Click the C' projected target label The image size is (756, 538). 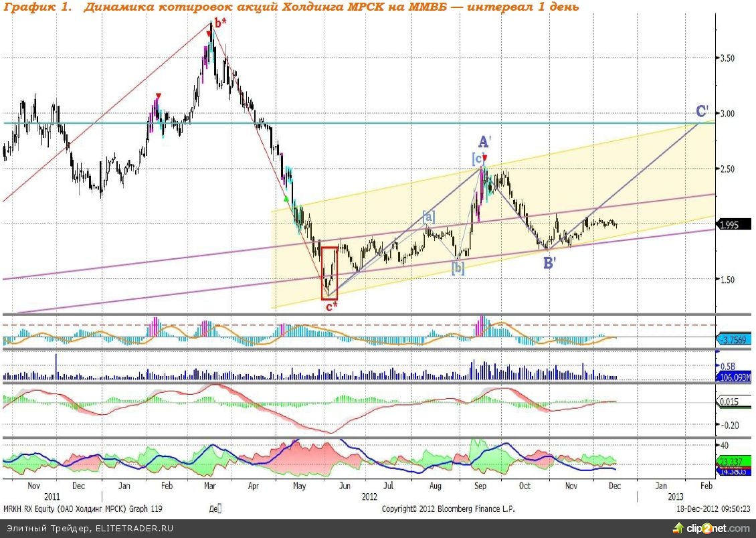click(x=702, y=111)
